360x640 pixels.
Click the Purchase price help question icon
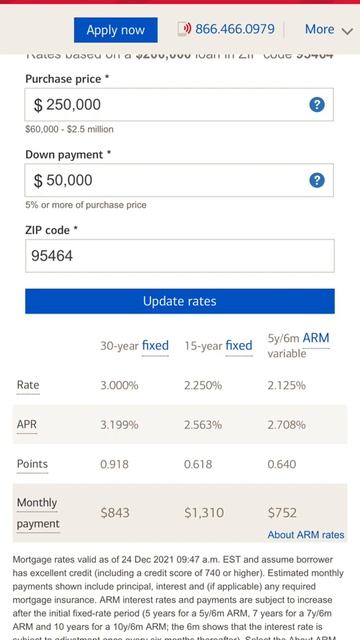click(317, 105)
